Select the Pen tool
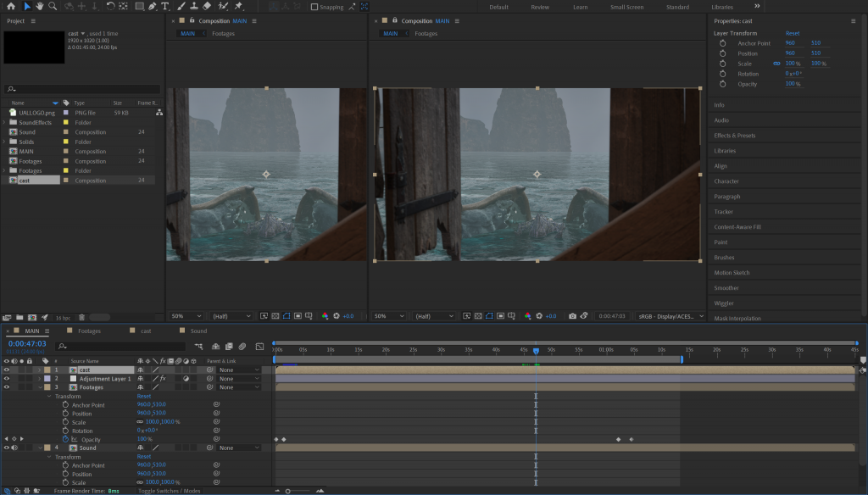Image resolution: width=868 pixels, height=495 pixels. 153,6
